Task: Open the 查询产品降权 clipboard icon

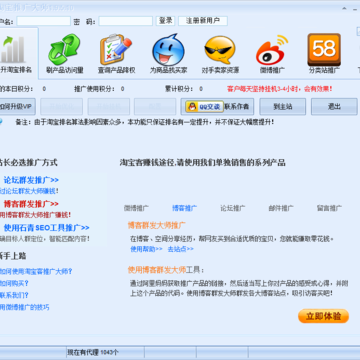Action: [x=116, y=49]
